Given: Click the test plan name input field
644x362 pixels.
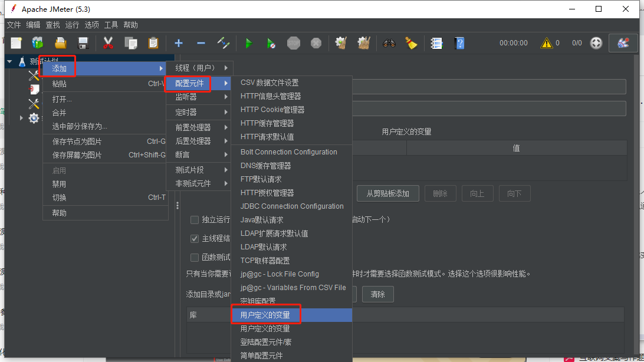Looking at the screenshot, I should coord(489,87).
